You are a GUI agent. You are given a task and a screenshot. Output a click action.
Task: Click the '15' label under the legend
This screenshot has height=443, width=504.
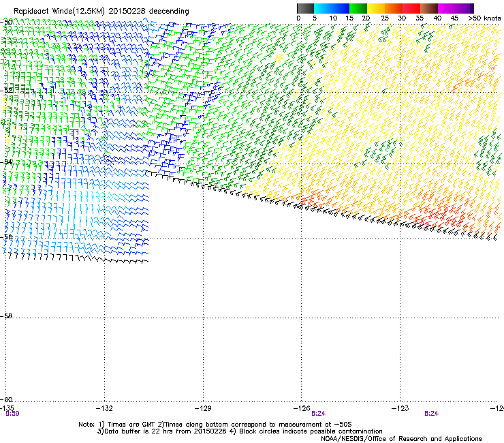point(349,18)
